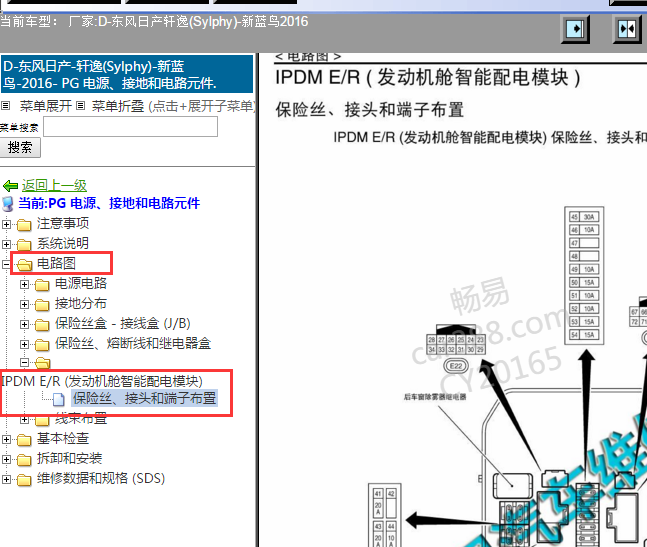This screenshot has width=647, height=547.
Task: Click the 返回上一级 link
Action: pos(54,186)
